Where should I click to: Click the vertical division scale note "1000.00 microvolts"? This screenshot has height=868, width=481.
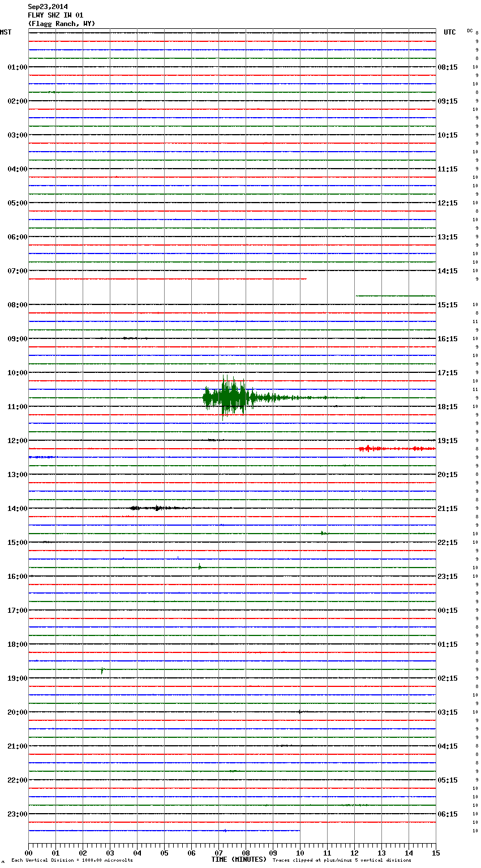click(x=108, y=861)
